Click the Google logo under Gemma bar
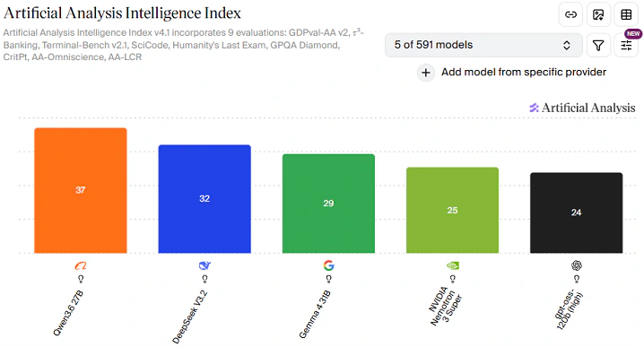 [328, 265]
